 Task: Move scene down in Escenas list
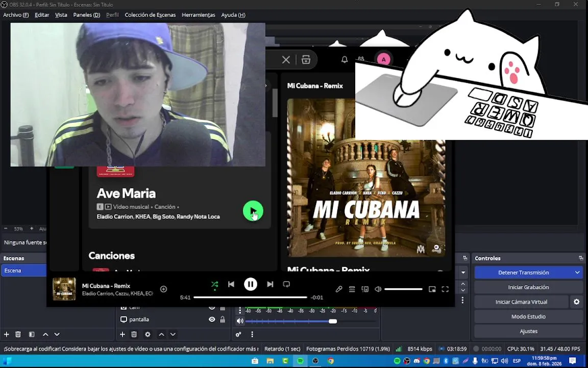pyautogui.click(x=57, y=334)
